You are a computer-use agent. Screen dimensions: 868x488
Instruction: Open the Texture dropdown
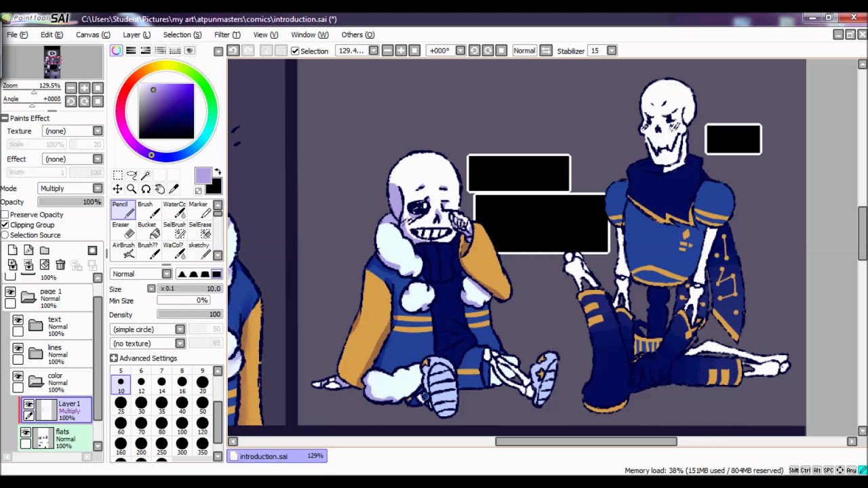tap(72, 131)
